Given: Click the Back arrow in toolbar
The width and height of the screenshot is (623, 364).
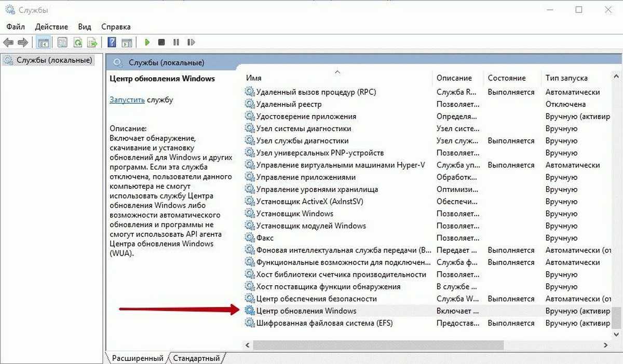Looking at the screenshot, I should [x=8, y=43].
